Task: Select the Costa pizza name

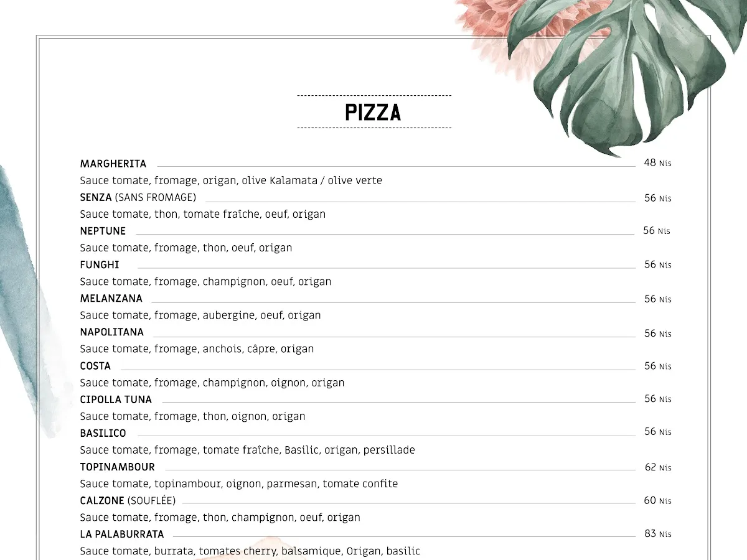Action: [x=95, y=365]
